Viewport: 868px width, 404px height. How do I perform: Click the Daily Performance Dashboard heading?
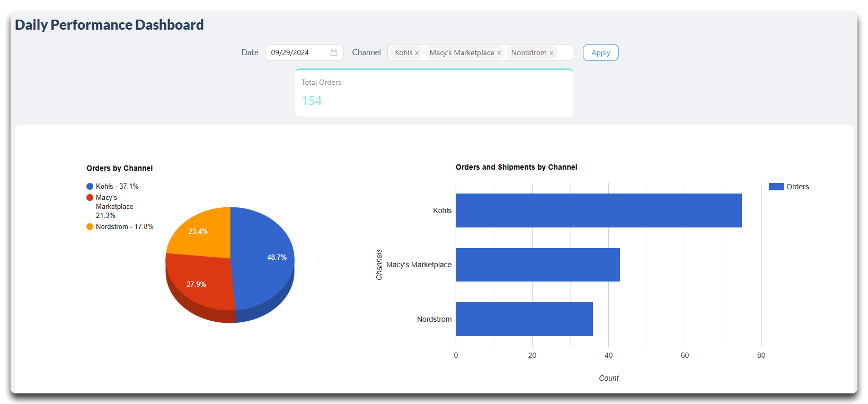(x=109, y=25)
